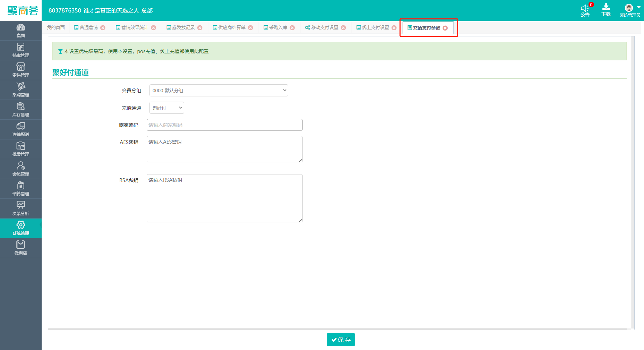
Task: Click the vertical scrollbar of the form panel
Action: click(633, 182)
